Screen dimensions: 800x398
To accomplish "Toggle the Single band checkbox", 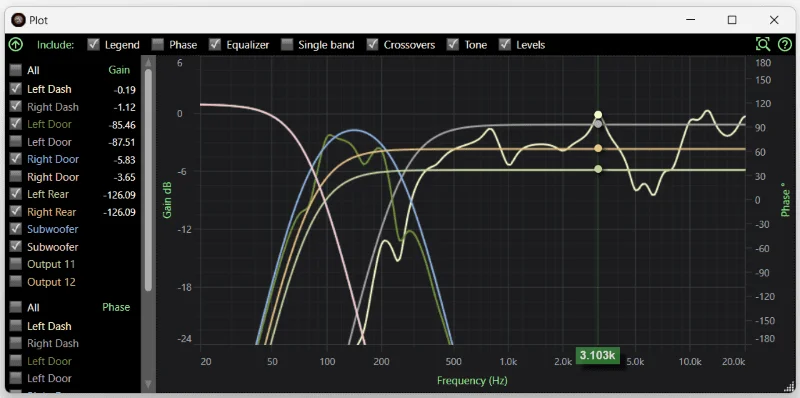I will pos(287,44).
